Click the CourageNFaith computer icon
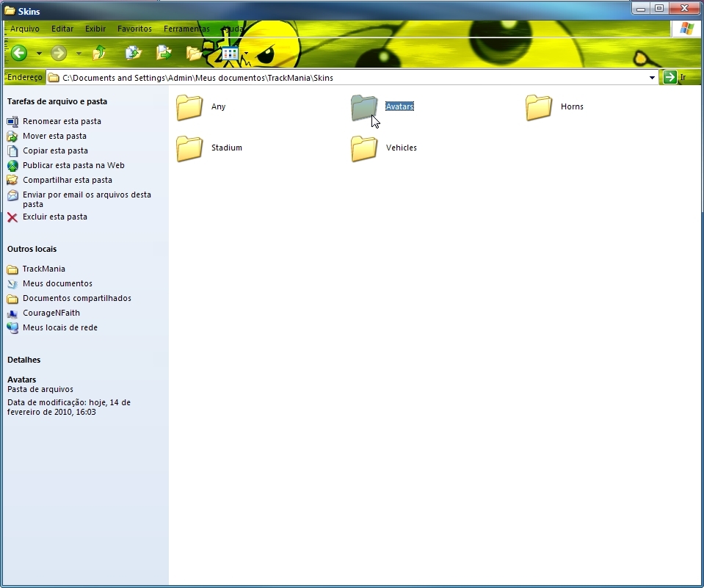The height and width of the screenshot is (588, 704). tap(12, 313)
